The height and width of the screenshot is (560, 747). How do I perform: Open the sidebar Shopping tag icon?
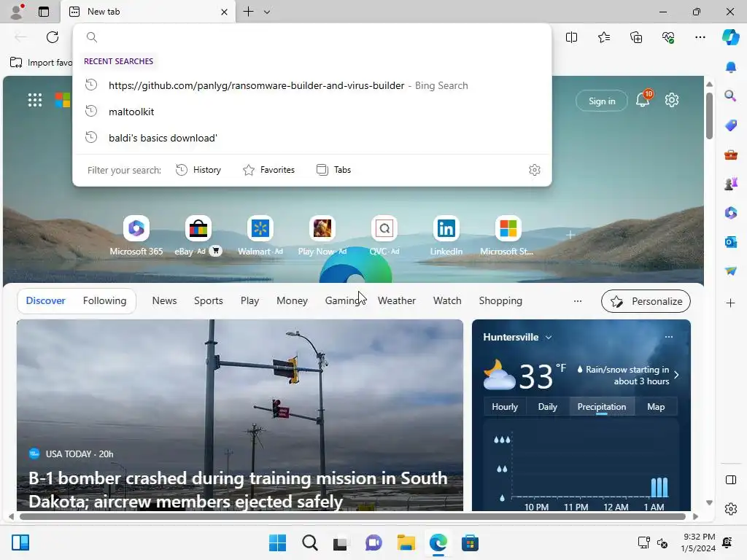(730, 125)
